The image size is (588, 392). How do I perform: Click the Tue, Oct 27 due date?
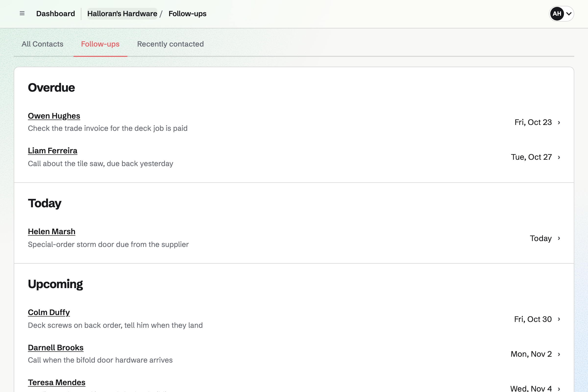531,157
